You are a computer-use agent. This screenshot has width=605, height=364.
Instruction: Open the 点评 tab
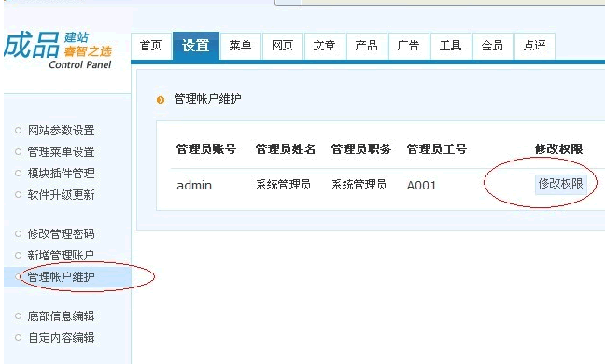point(535,46)
